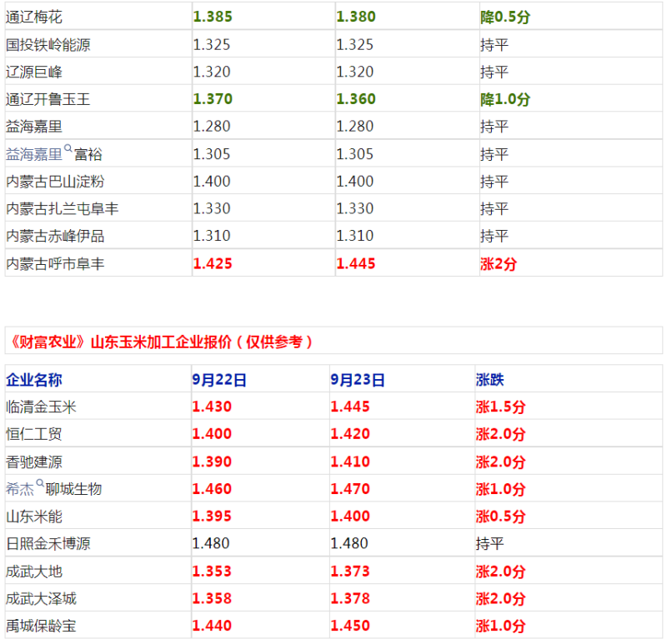This screenshot has height=644, width=667.
Task: Click the magnifier icon beside 益海嘉里 link
Action: click(68, 148)
